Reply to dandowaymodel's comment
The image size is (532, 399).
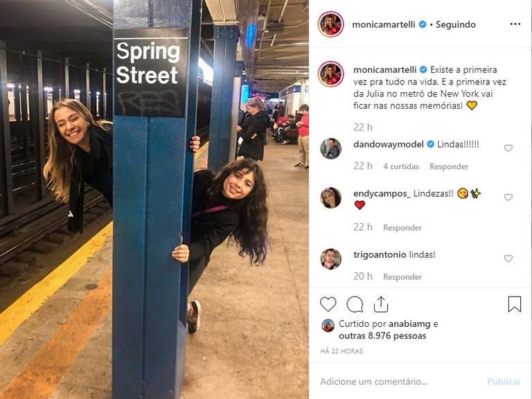[449, 166]
